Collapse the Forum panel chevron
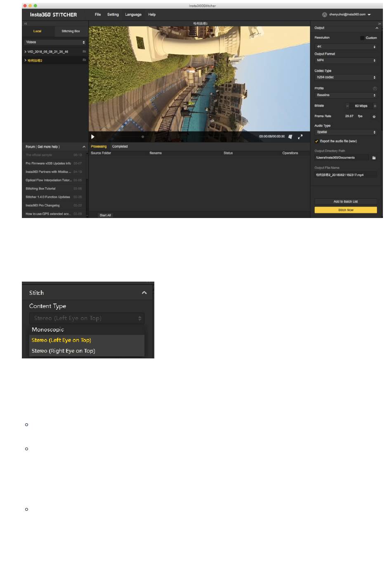This screenshot has height=569, width=392. pos(84,147)
